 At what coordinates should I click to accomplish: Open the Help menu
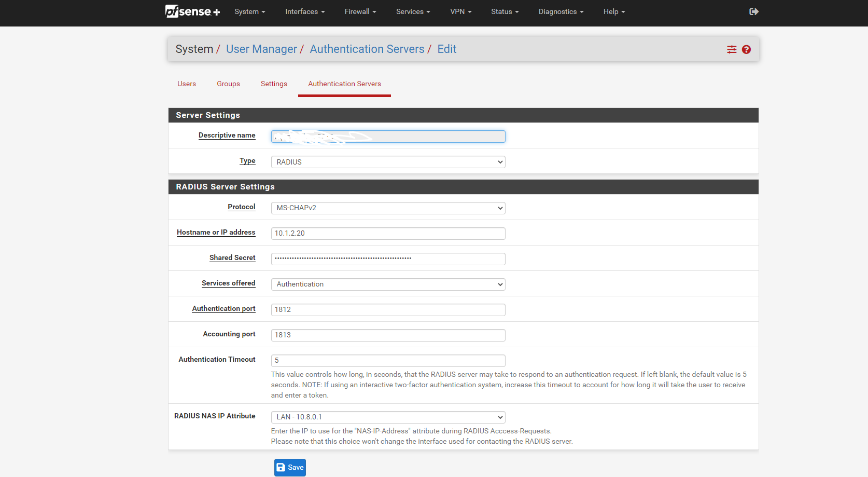614,11
